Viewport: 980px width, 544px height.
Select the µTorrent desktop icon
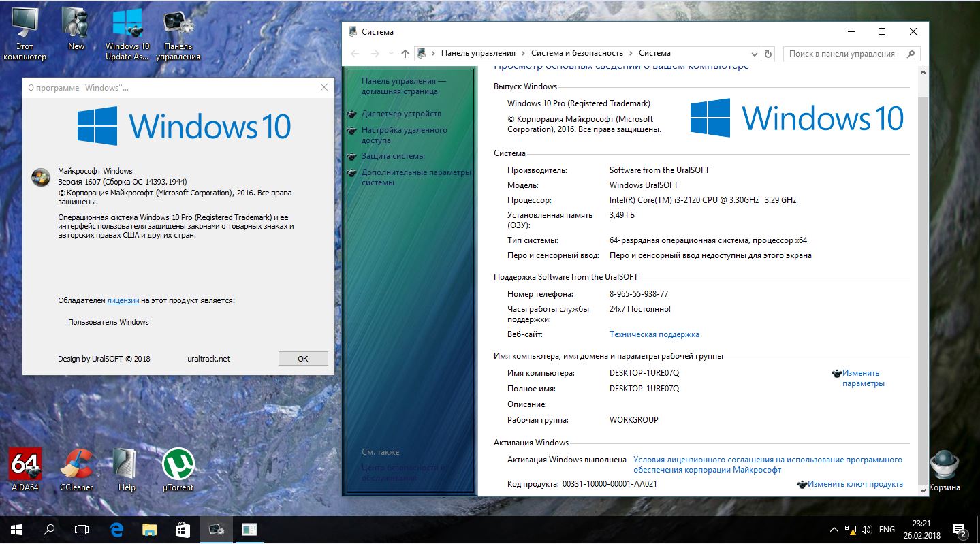point(178,469)
